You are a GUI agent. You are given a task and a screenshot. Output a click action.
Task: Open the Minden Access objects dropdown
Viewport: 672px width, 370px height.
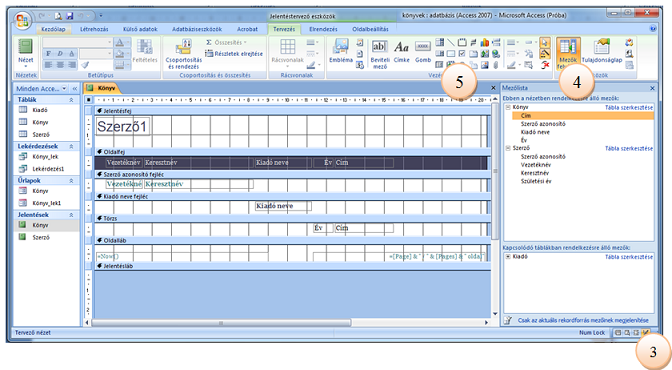click(64, 88)
